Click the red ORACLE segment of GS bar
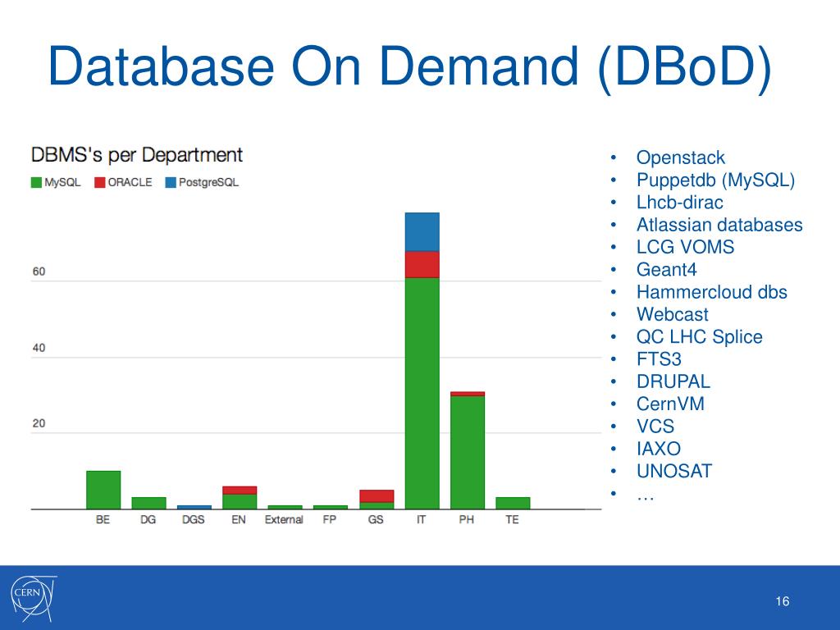 pyautogui.click(x=377, y=496)
